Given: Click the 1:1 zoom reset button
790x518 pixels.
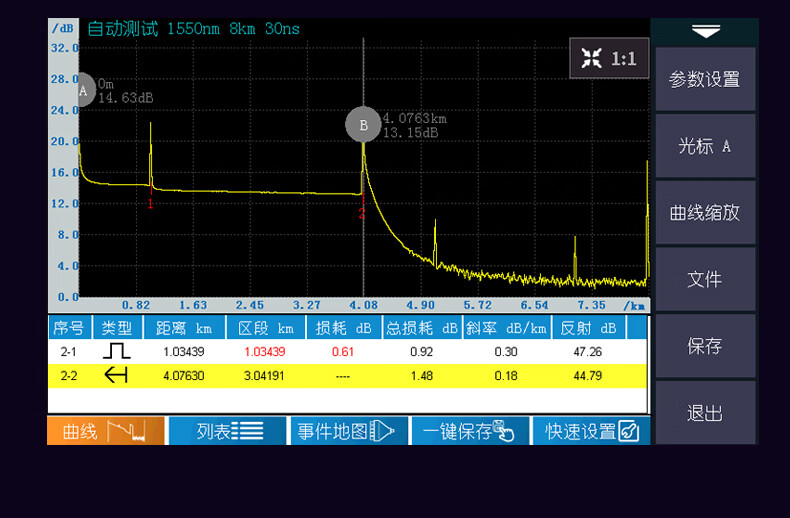Looking at the screenshot, I should tap(609, 58).
